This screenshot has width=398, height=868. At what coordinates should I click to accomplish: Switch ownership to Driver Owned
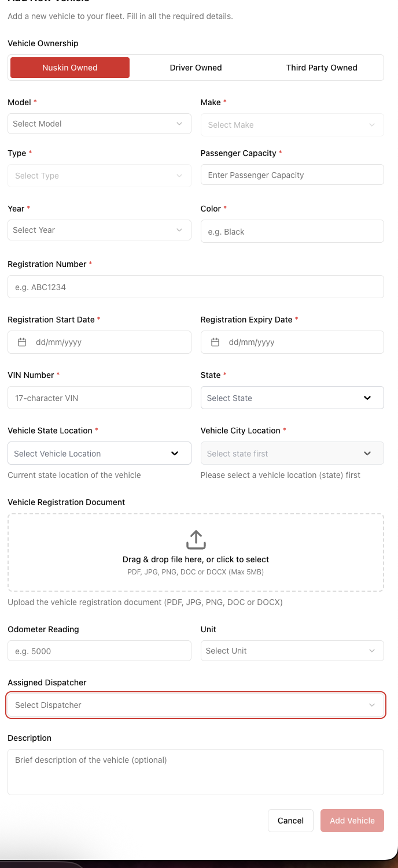[x=196, y=68]
